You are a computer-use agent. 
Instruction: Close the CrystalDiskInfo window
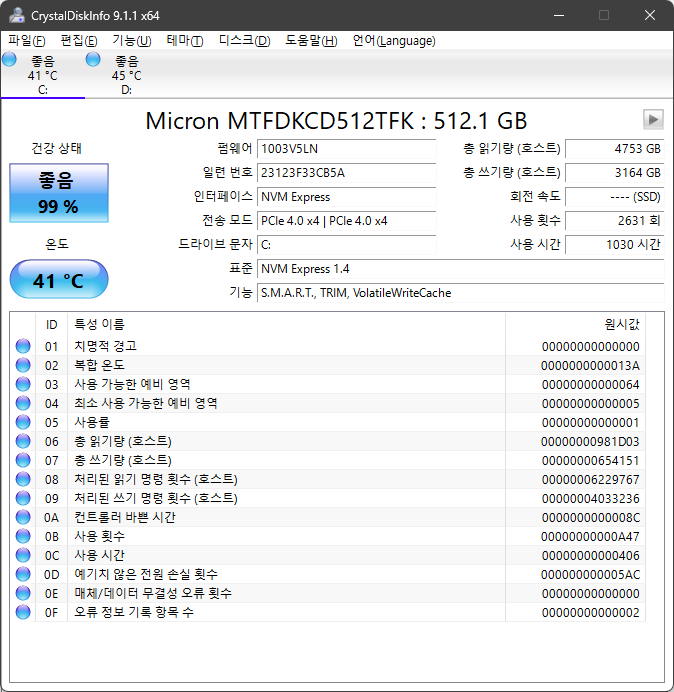[x=650, y=15]
